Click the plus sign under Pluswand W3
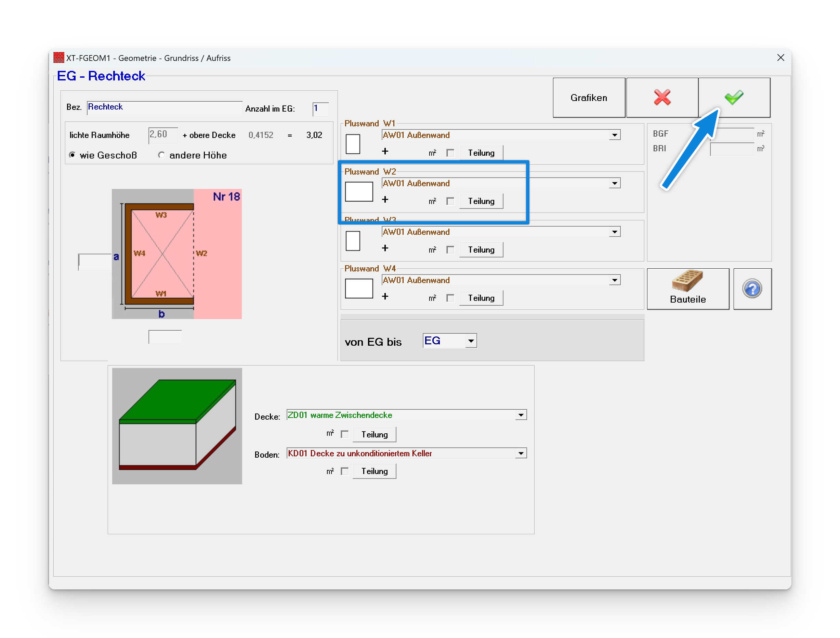840x638 pixels. pyautogui.click(x=385, y=248)
